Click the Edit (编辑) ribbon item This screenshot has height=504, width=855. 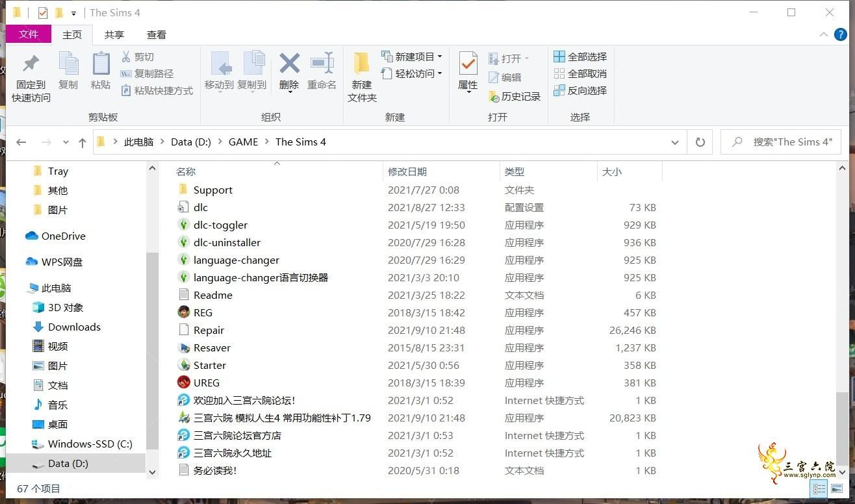[x=505, y=77]
